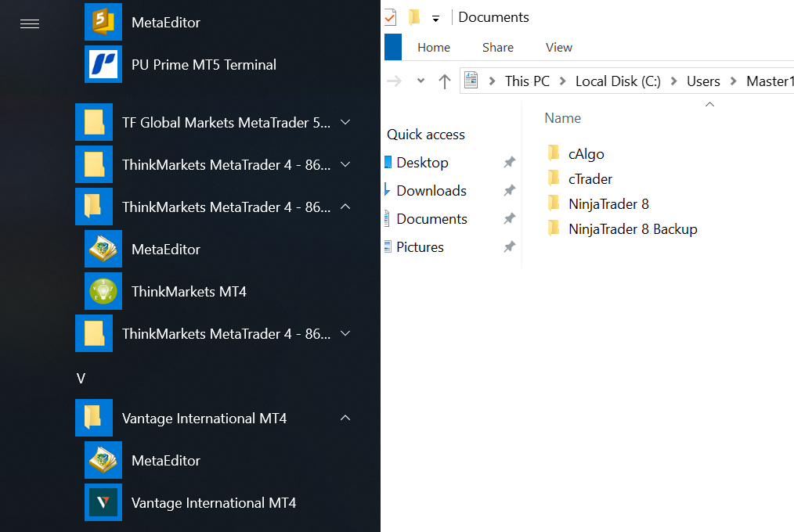Unpin Desktop using its pin icon

pyautogui.click(x=510, y=162)
